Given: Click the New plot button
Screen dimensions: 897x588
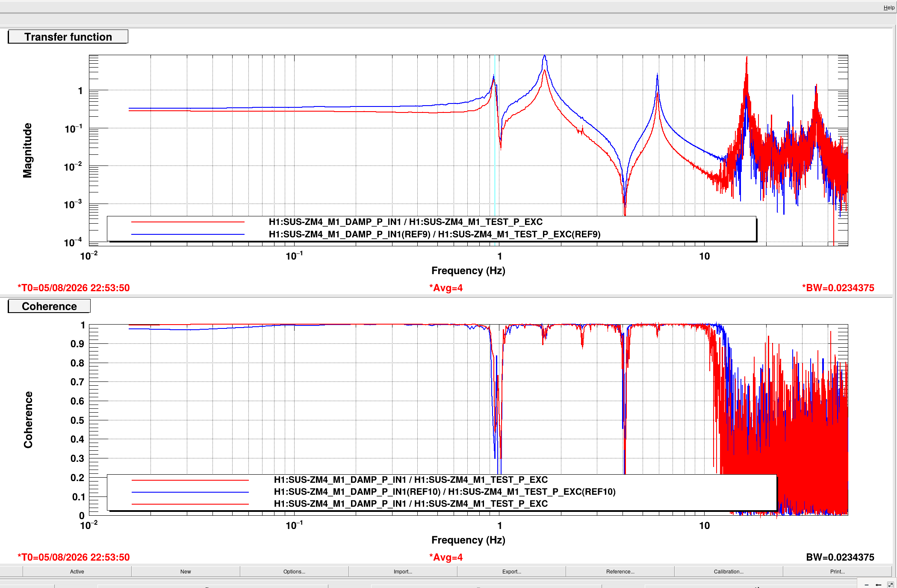Looking at the screenshot, I should tap(186, 571).
